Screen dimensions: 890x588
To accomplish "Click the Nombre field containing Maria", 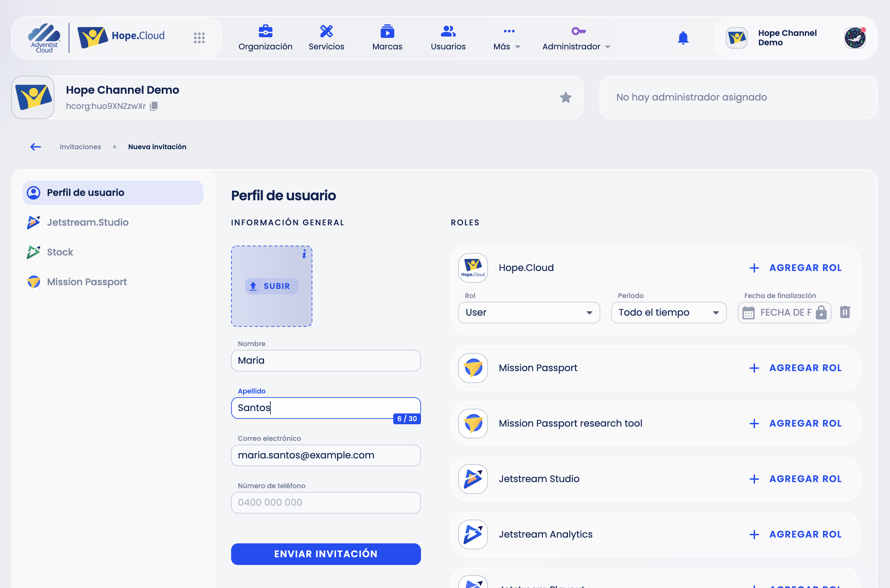I will pyautogui.click(x=326, y=360).
